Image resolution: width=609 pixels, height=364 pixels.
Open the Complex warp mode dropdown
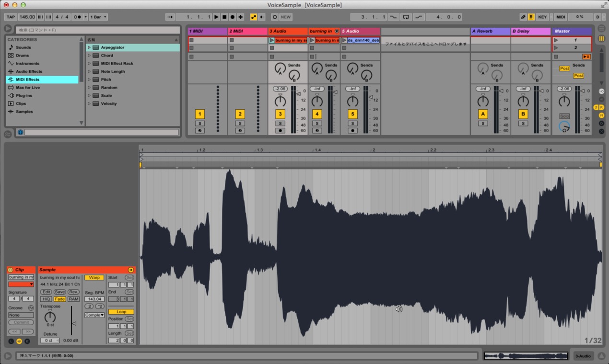coord(94,315)
